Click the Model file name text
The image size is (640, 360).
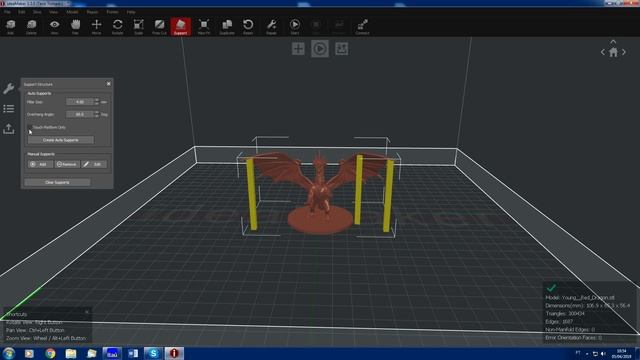(580, 298)
